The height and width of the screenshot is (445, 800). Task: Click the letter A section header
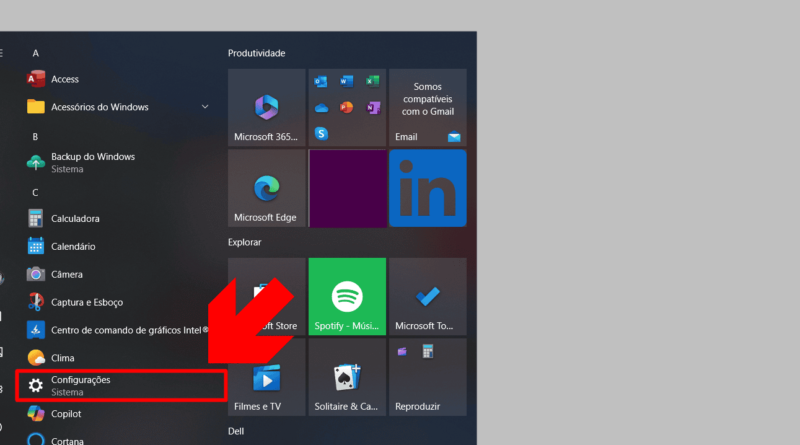tap(35, 53)
